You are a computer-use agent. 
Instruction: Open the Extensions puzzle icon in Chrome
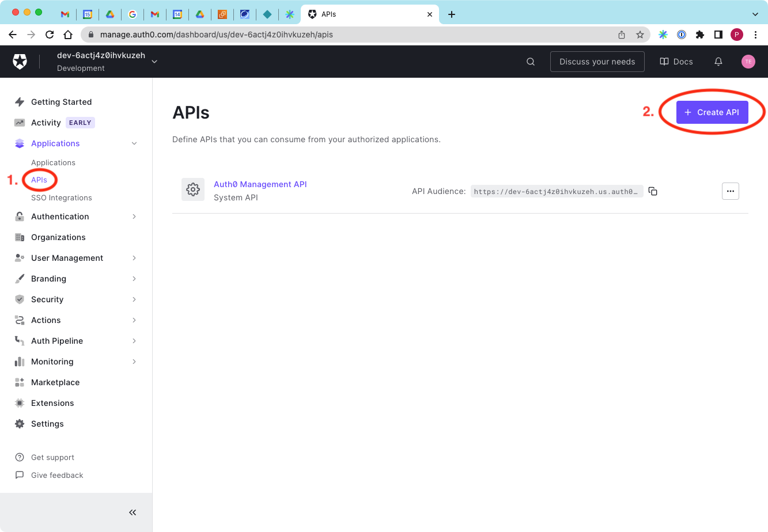[700, 35]
